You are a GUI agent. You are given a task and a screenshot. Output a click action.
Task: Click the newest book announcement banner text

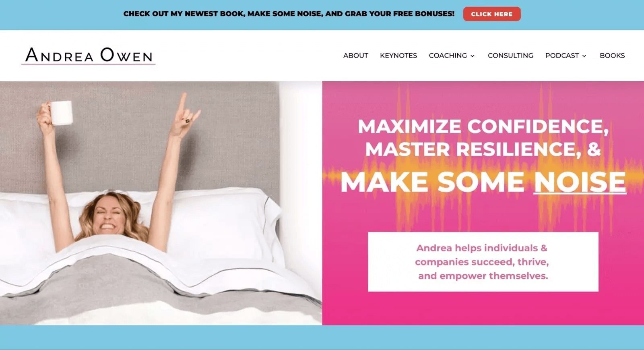click(x=289, y=14)
